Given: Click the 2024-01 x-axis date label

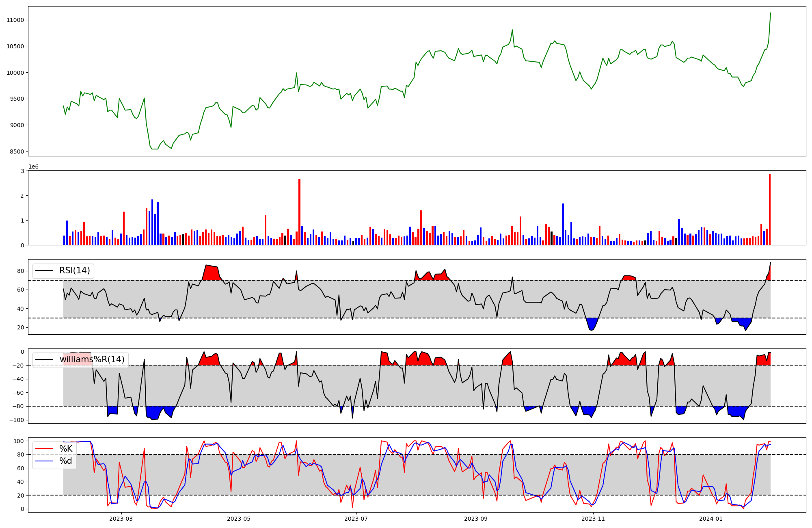Looking at the screenshot, I should 711,519.
